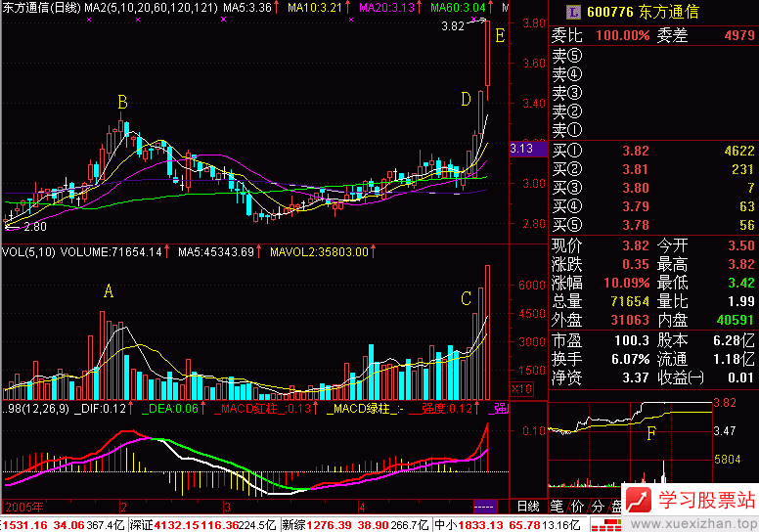Click the _MACD绿柱_ label

(x=364, y=409)
